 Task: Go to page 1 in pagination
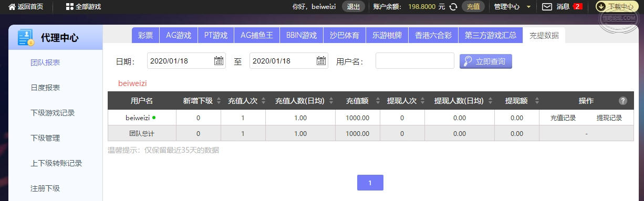tap(370, 183)
